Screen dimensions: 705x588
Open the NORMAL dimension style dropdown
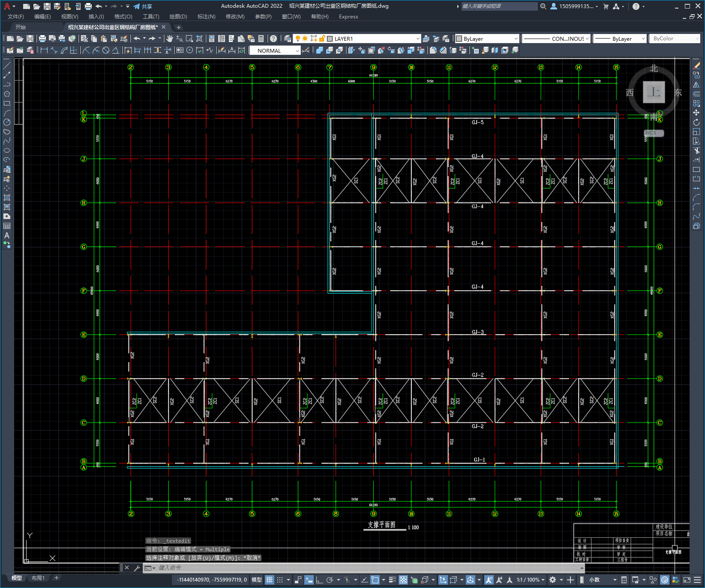point(297,51)
